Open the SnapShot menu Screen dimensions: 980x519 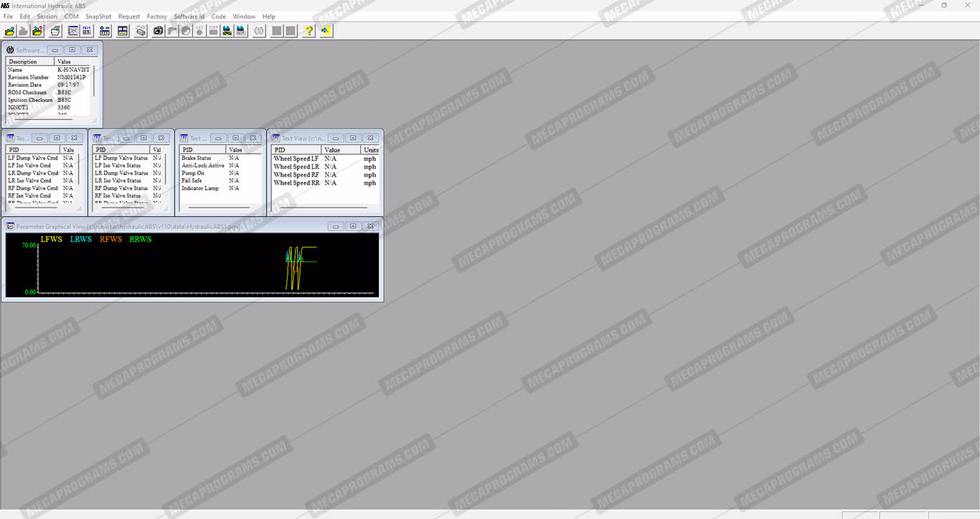(98, 17)
